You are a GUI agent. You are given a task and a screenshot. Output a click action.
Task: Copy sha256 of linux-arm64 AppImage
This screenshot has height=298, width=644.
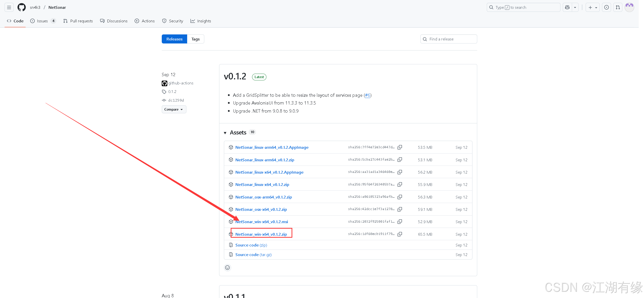coord(400,147)
